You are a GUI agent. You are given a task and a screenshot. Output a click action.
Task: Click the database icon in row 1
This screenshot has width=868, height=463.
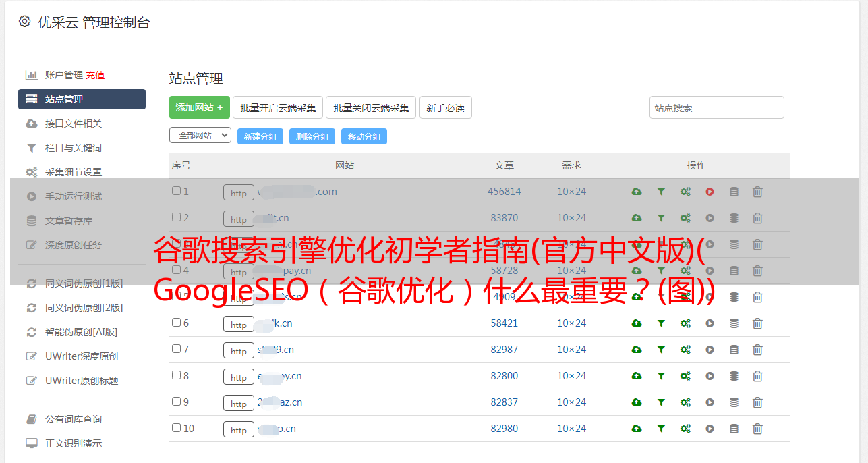[x=734, y=192]
